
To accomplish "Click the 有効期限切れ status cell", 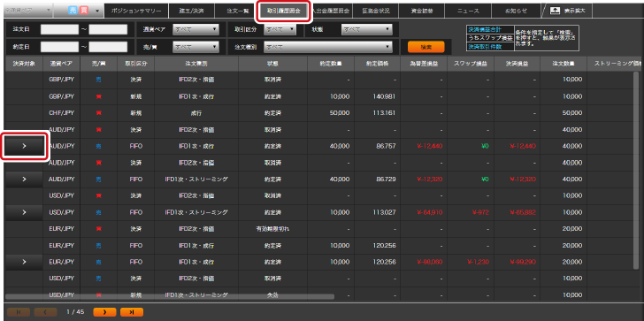I will coord(272,229).
